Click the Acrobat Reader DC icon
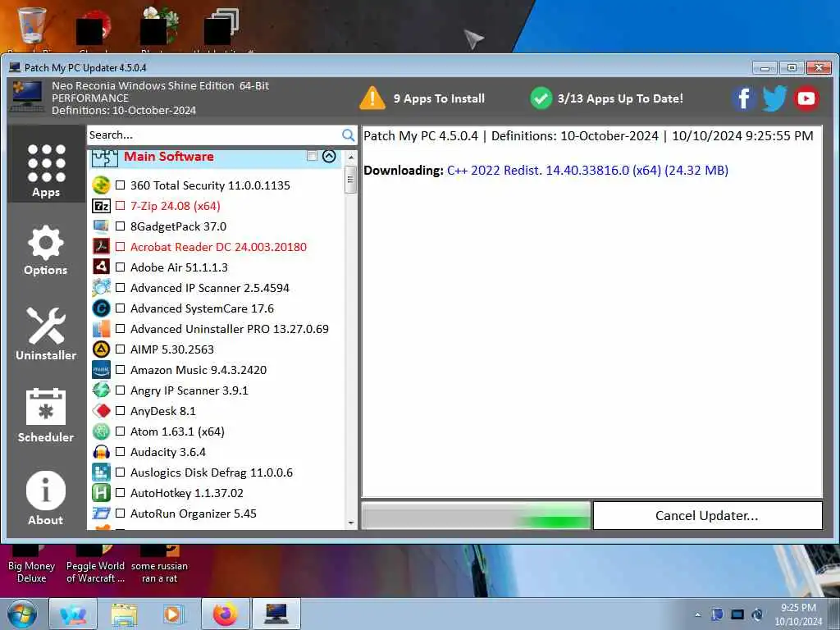 101,246
